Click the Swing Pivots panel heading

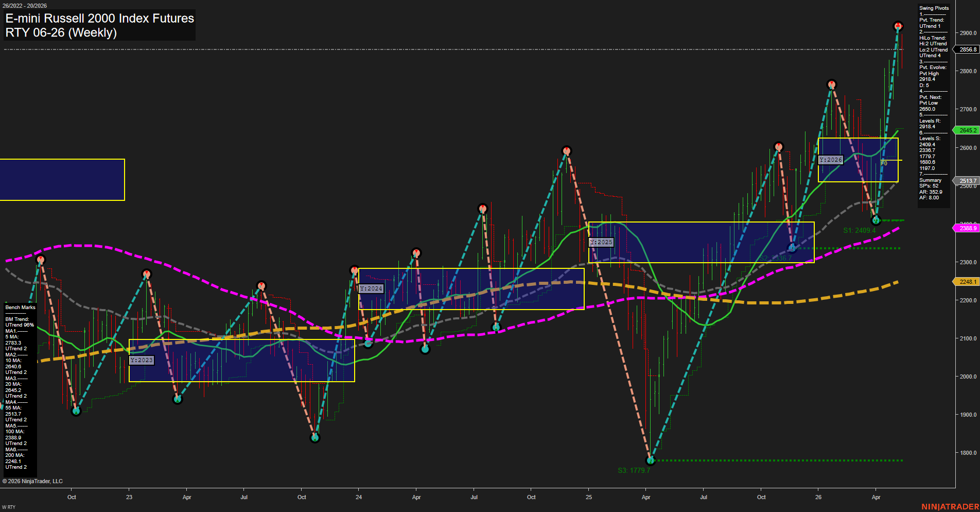point(934,8)
